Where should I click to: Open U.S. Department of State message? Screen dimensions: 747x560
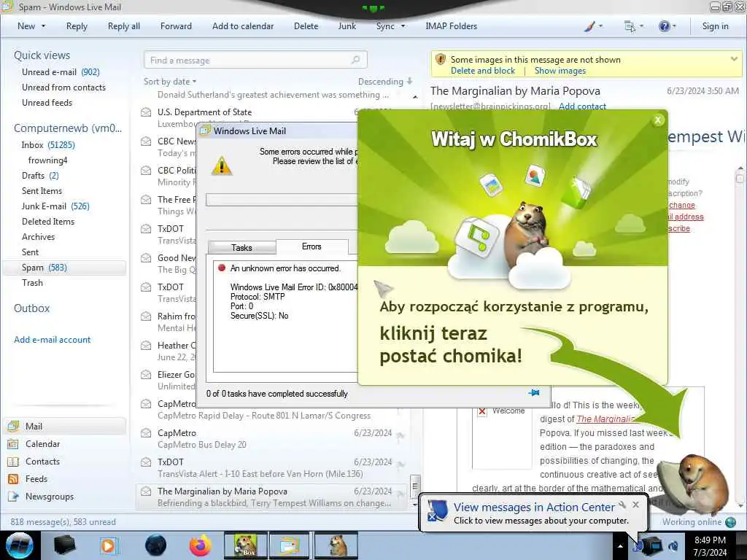click(205, 112)
